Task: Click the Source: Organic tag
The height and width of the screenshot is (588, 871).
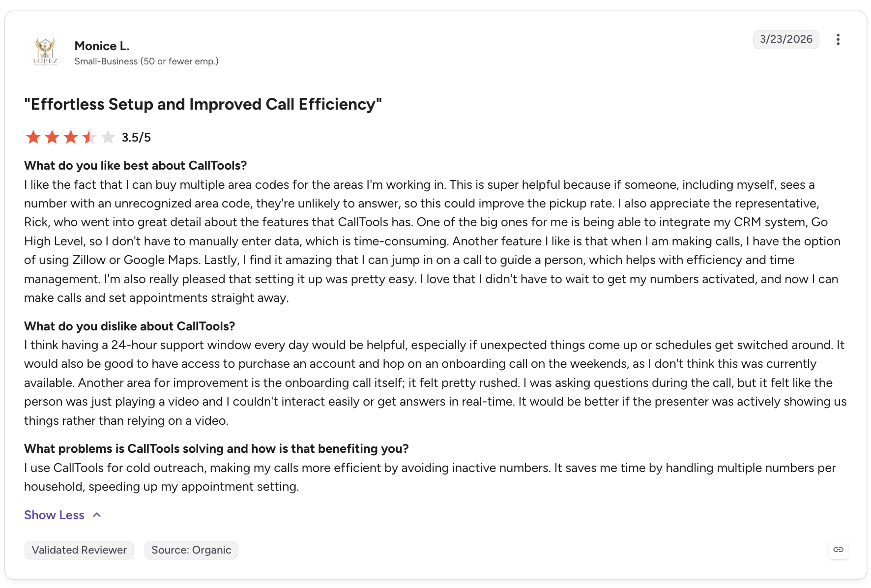Action: tap(191, 550)
